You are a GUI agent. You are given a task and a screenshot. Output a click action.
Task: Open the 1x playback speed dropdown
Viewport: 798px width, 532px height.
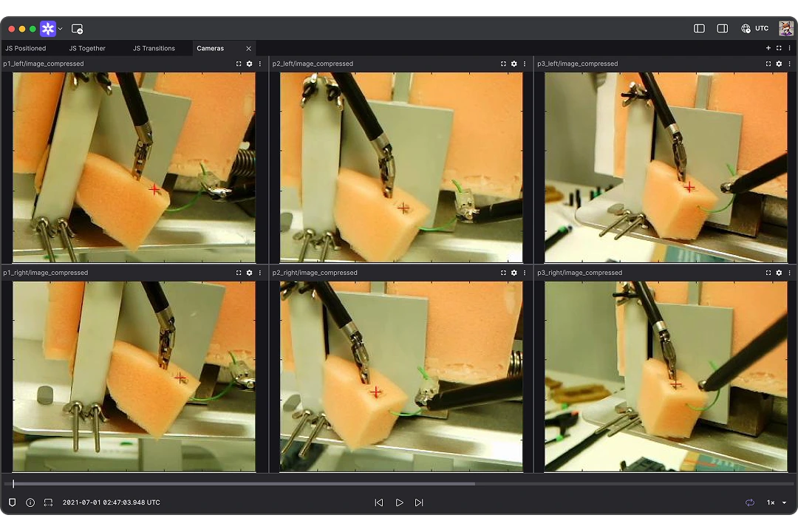(774, 502)
